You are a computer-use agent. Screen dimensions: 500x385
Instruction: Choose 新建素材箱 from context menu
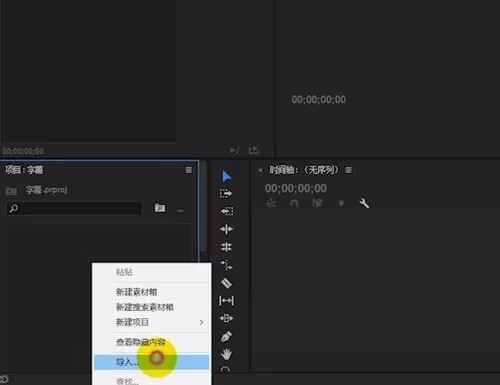click(x=152, y=292)
